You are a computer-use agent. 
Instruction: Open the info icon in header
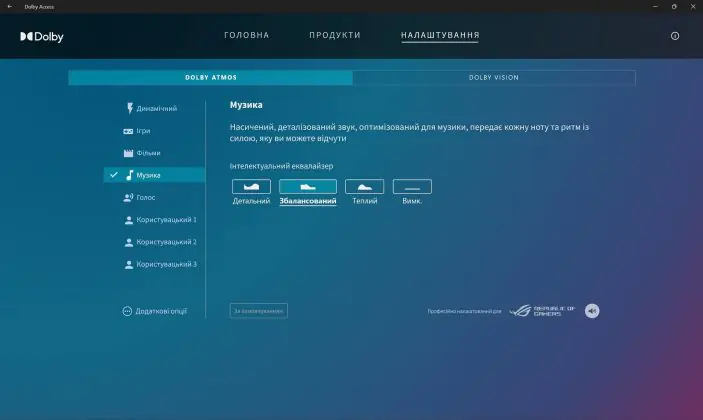[x=675, y=36]
